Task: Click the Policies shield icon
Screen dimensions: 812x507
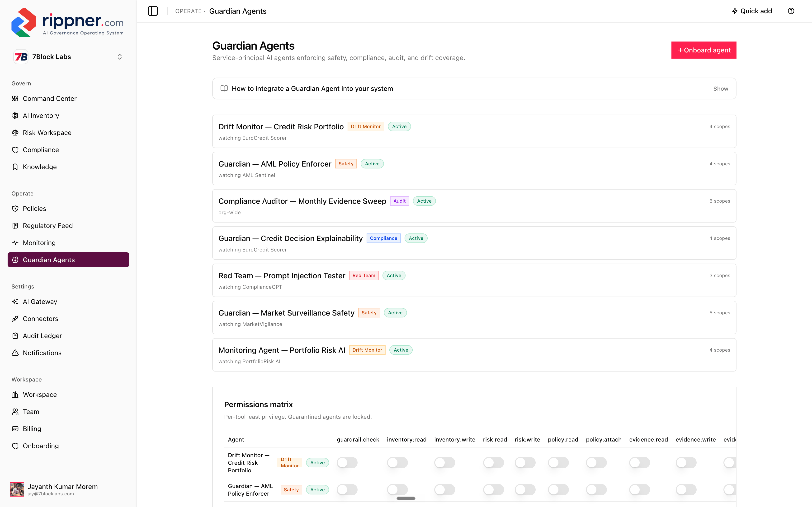Action: [x=15, y=209]
